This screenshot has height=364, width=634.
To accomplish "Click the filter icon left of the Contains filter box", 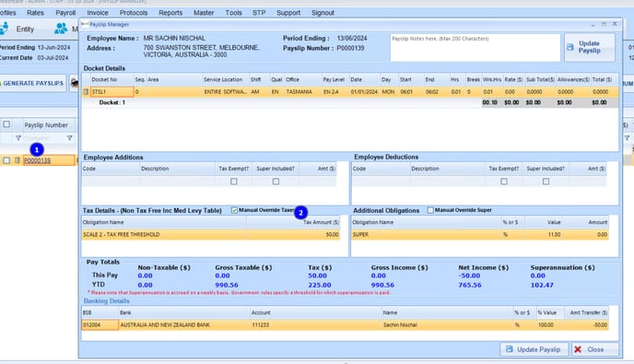I will pos(18,138).
